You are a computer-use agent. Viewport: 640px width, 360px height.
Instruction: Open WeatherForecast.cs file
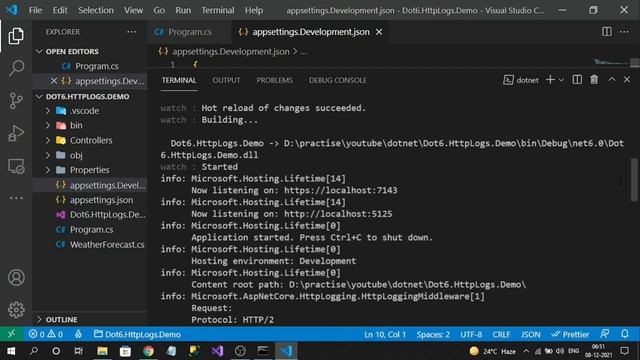point(90,244)
